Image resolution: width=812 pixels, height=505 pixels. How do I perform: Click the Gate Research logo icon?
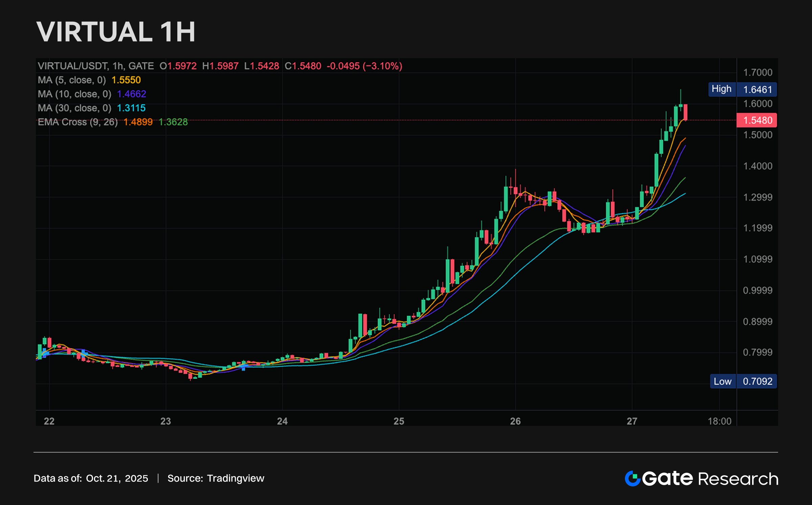(633, 478)
